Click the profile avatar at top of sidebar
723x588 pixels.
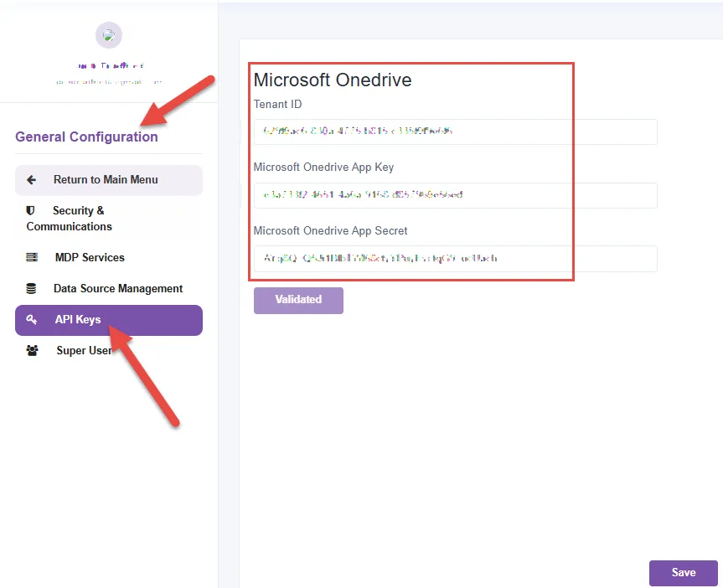109,35
